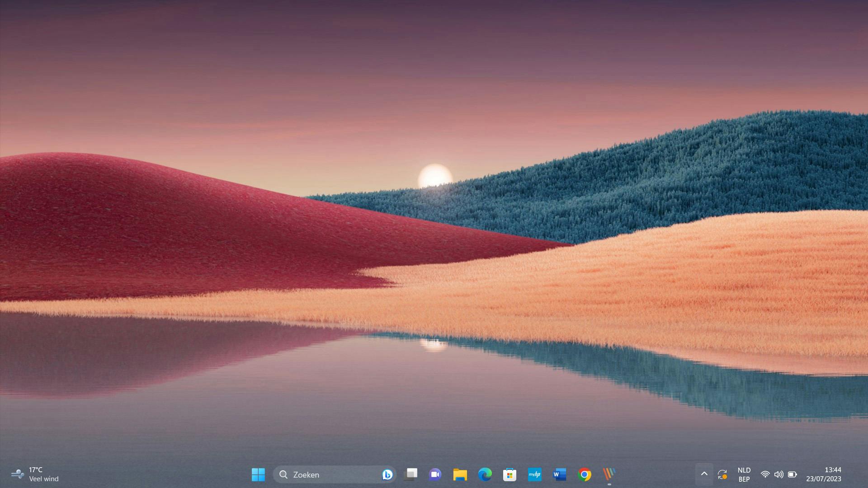Click the battery status icon
The image size is (868, 488).
(x=792, y=474)
